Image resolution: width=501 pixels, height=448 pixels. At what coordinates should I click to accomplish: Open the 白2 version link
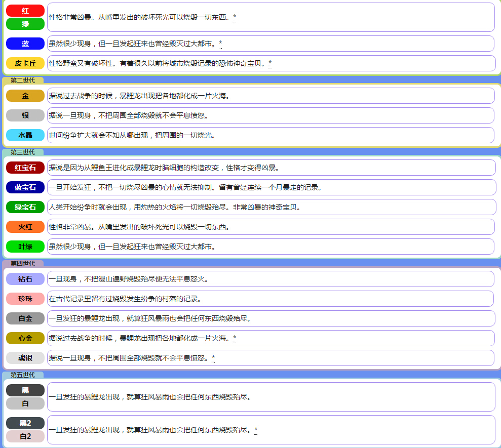point(25,436)
